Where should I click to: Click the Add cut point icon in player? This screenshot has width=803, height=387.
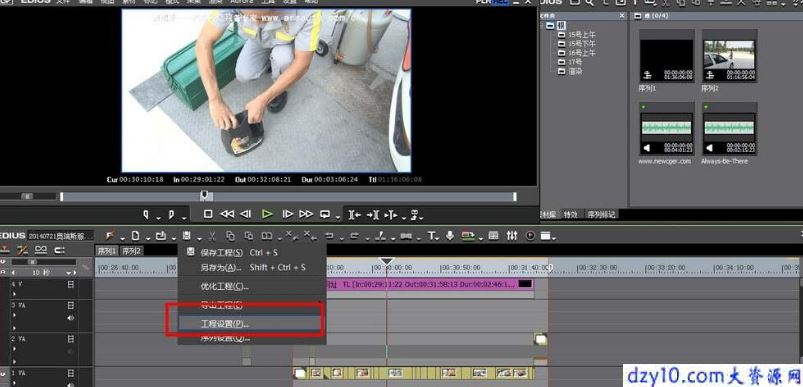[x=390, y=215]
